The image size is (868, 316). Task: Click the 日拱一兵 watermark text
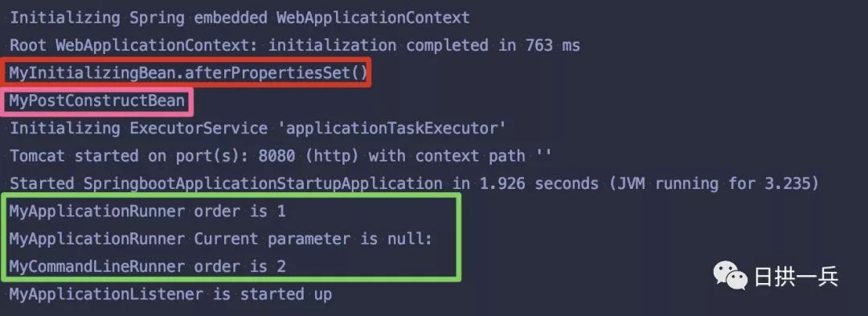tap(796, 277)
